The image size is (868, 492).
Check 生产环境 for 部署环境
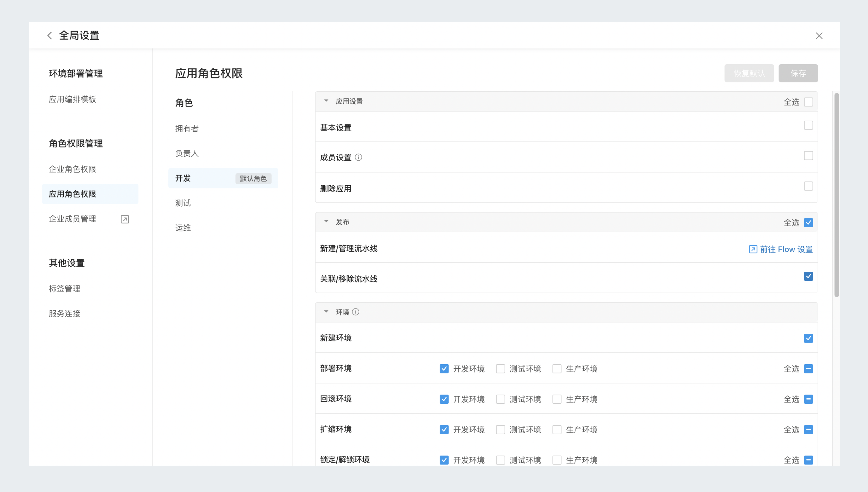coord(557,369)
